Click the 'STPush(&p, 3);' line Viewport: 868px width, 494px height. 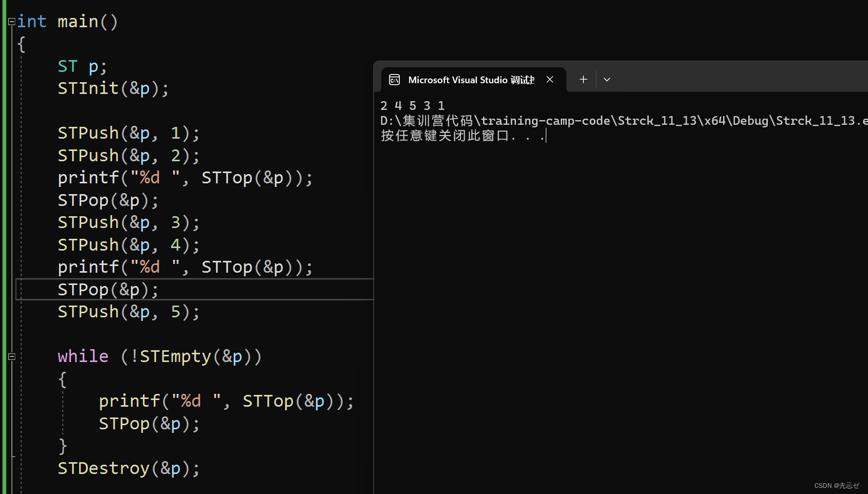128,222
